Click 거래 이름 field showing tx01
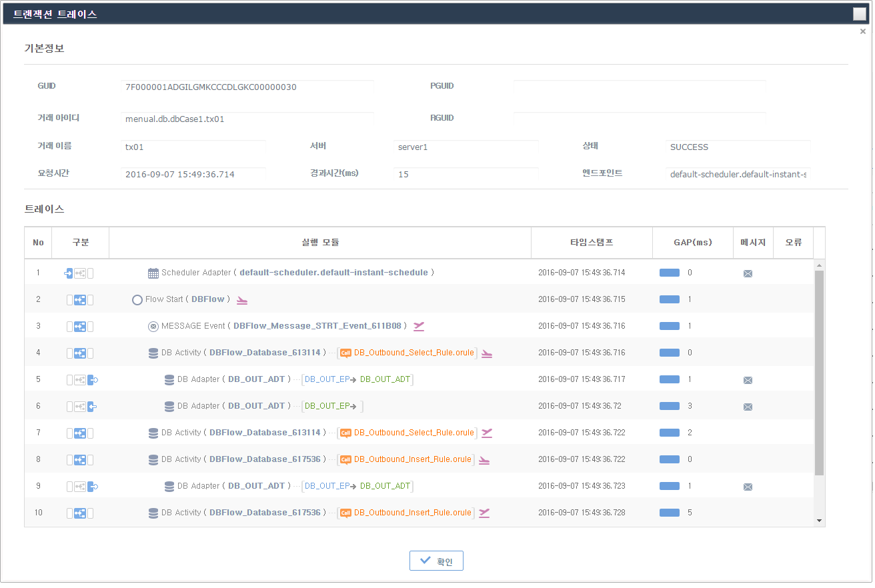Screen dimensions: 875x588 pyautogui.click(x=193, y=147)
